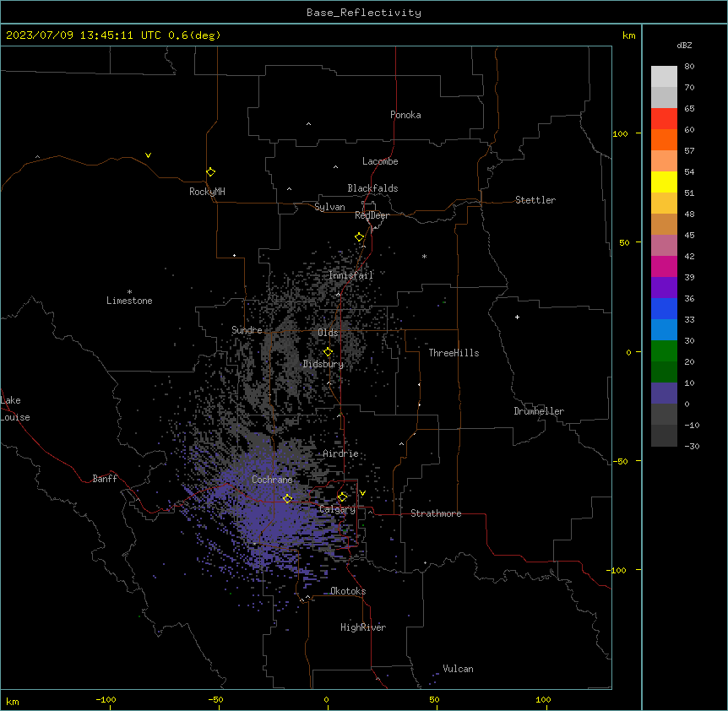Select the Cochrane city label
The height and width of the screenshot is (711, 728).
coord(272,480)
